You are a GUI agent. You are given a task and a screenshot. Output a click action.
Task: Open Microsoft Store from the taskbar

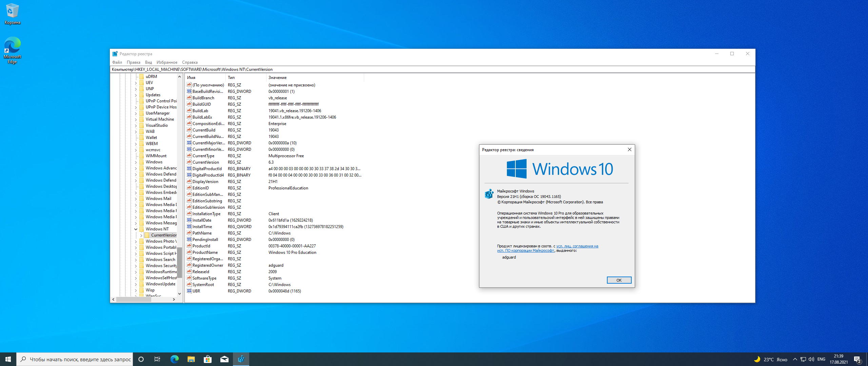coord(208,359)
